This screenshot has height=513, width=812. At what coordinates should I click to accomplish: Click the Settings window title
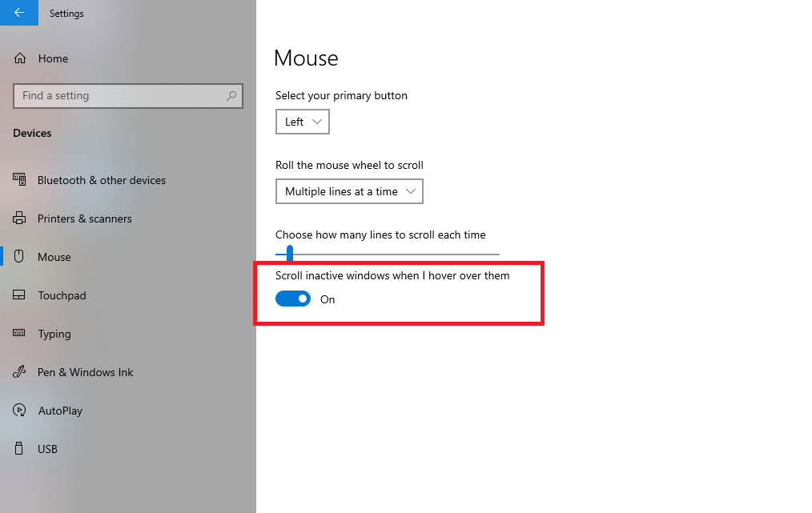pyautogui.click(x=66, y=14)
